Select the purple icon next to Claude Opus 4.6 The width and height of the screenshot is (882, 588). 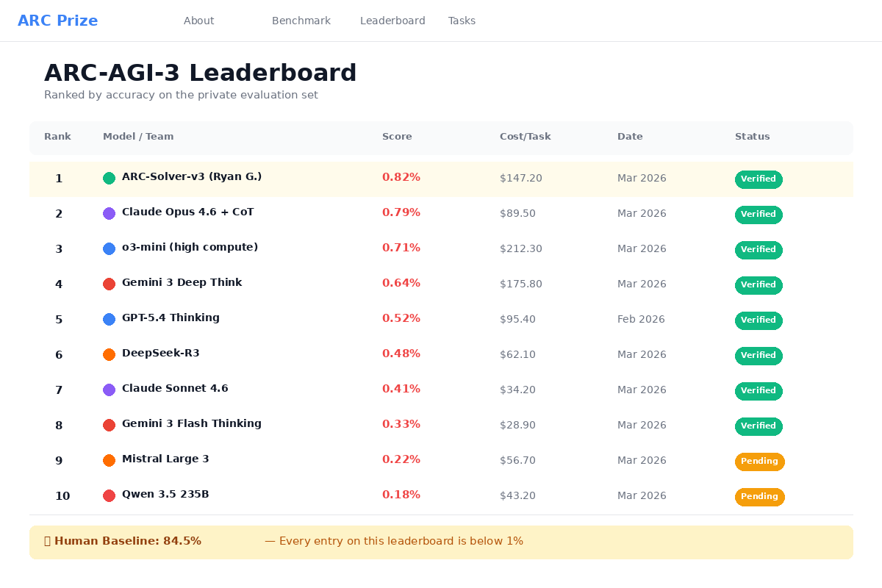coord(109,213)
